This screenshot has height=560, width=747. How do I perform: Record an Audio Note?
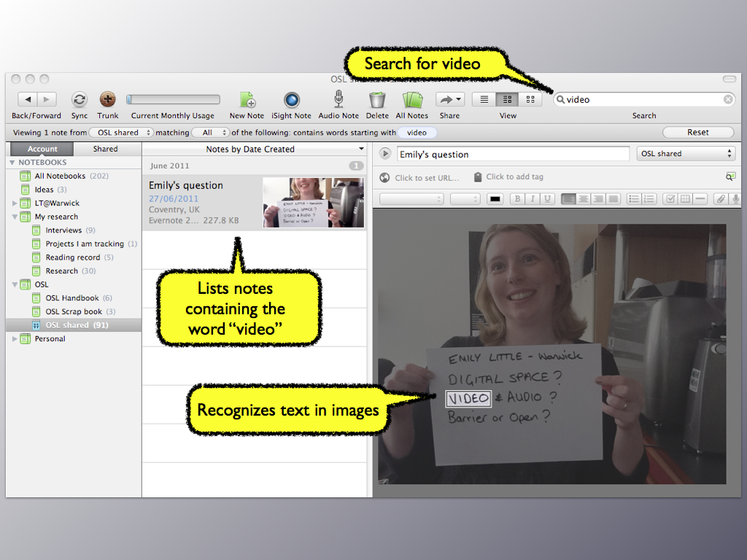pyautogui.click(x=338, y=100)
